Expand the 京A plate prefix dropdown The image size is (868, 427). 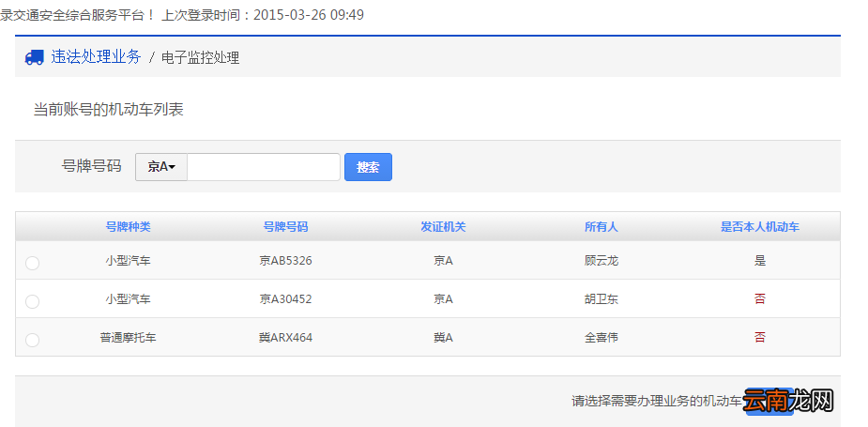161,167
